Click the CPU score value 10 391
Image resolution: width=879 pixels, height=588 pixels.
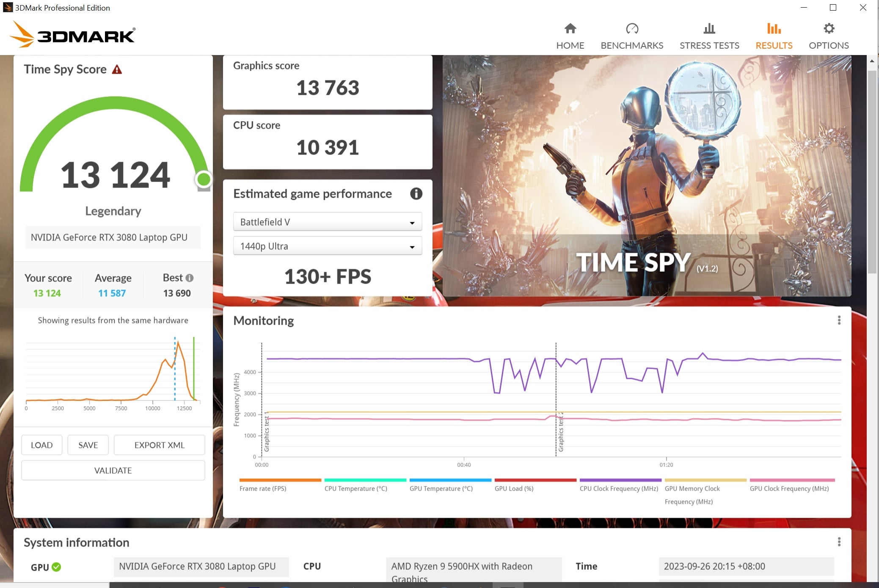(x=328, y=148)
